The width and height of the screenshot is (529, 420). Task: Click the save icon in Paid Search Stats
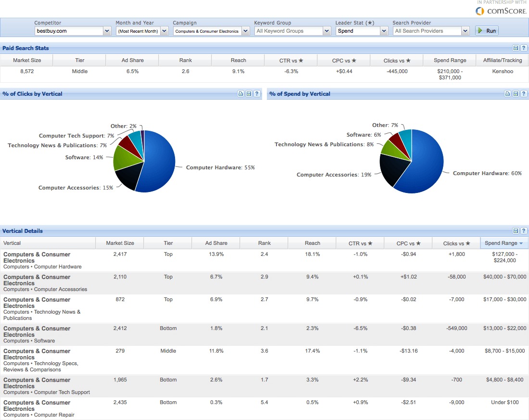click(516, 48)
